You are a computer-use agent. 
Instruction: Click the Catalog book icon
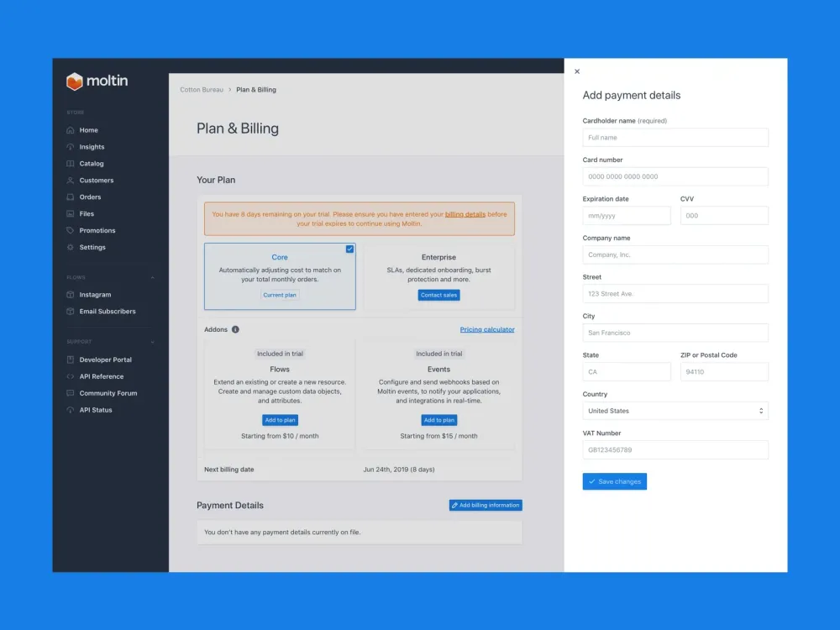[x=71, y=164]
